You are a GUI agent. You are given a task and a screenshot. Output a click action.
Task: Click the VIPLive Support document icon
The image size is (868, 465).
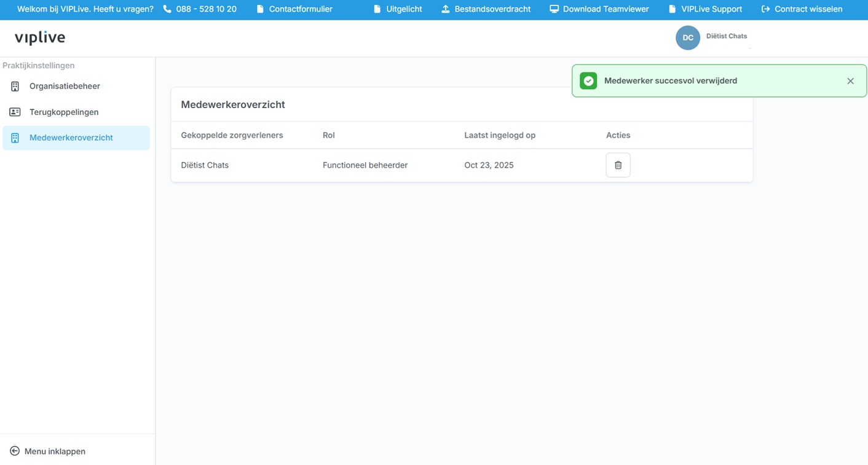(672, 9)
